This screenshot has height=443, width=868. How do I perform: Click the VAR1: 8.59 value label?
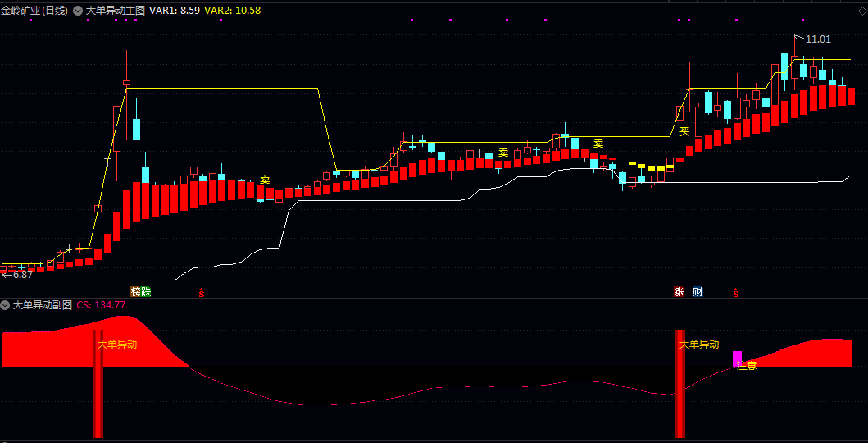pyautogui.click(x=175, y=10)
